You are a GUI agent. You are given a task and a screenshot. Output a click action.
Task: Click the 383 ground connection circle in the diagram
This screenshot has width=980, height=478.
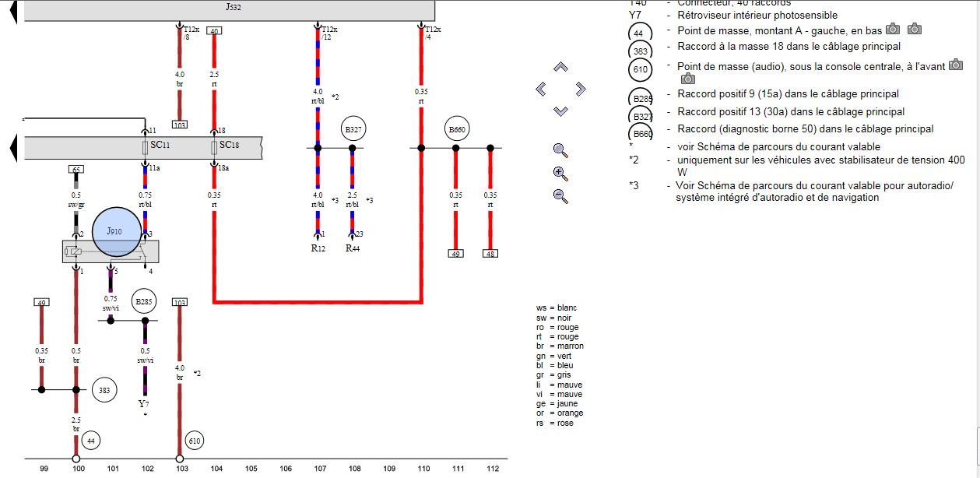[105, 390]
